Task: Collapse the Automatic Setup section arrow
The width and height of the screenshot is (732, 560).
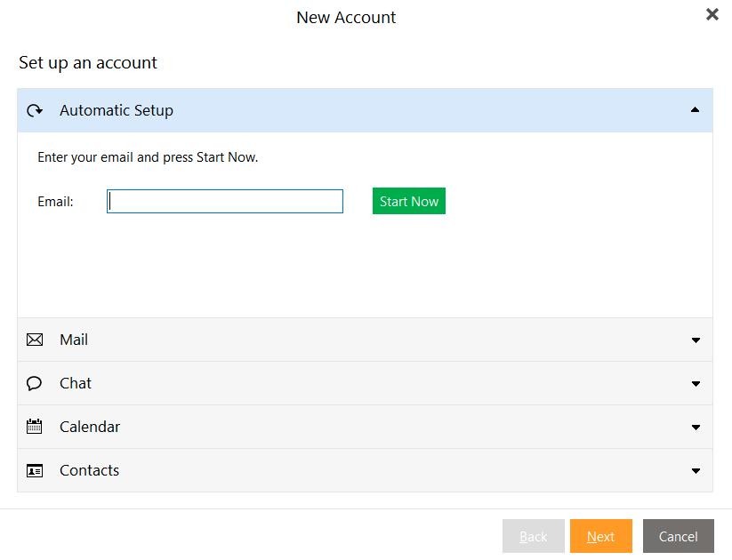Action: point(696,110)
